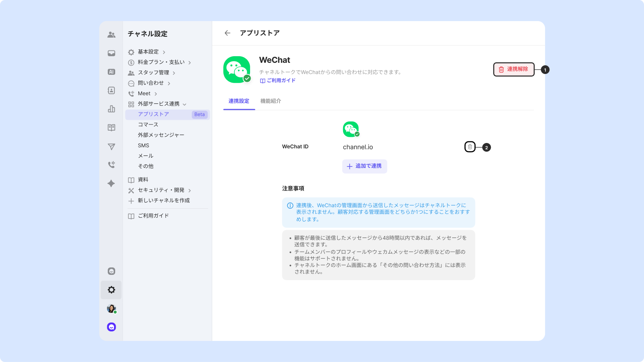Click the channel.io WeChat ID text
The image size is (644, 362).
pos(358,147)
